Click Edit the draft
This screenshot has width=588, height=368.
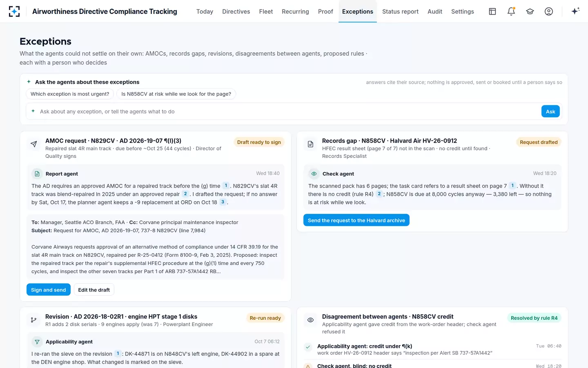click(x=94, y=289)
